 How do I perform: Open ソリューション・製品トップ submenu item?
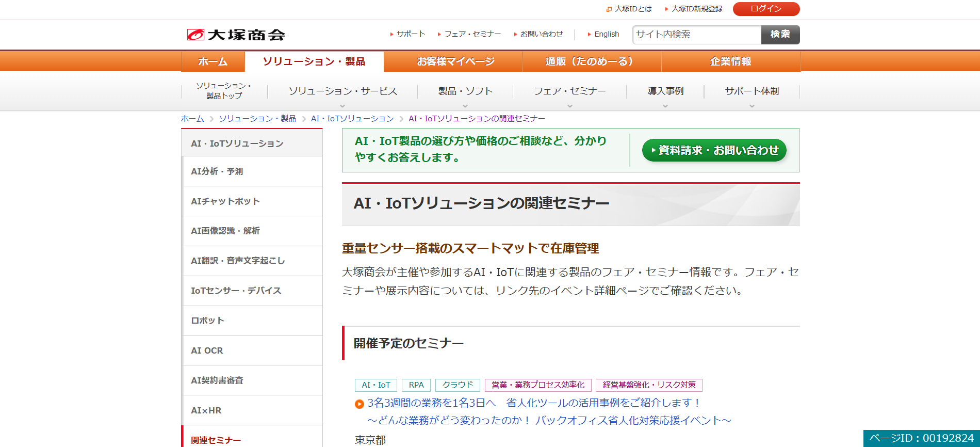coord(224,91)
